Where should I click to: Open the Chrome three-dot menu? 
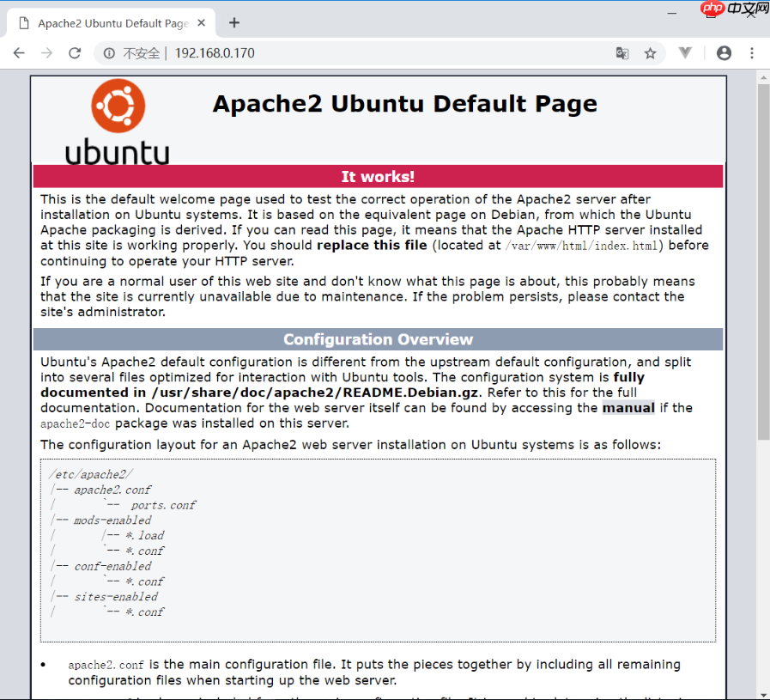pos(752,53)
